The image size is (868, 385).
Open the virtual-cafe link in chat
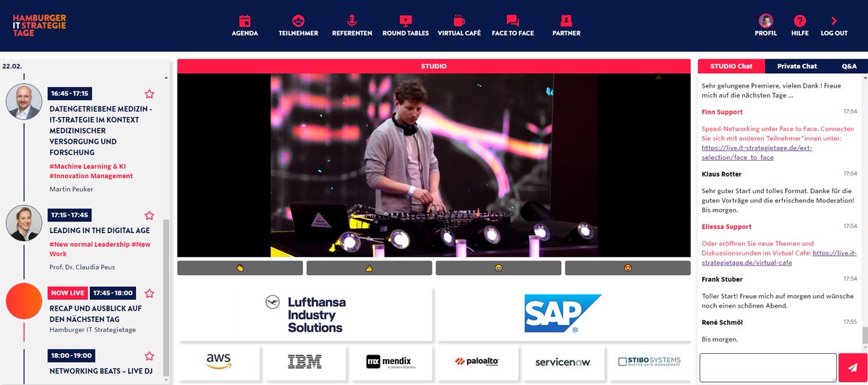pyautogui.click(x=778, y=258)
